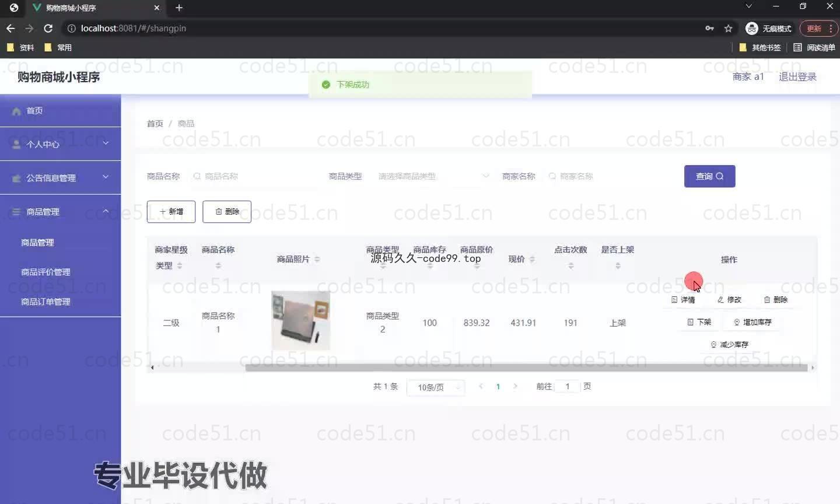840x504 pixels.
Task: Click 减少库存 in the row actions
Action: coord(729,345)
